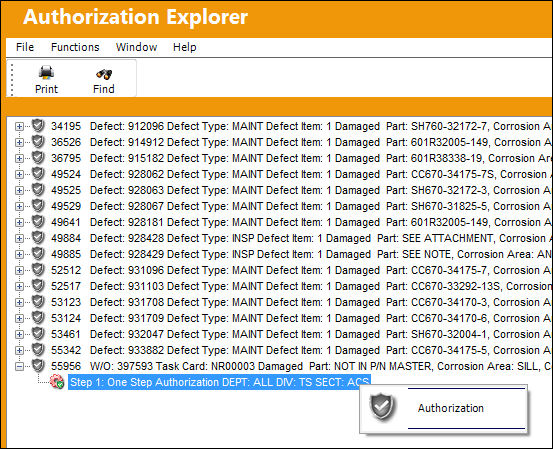
Task: Select row Defect: 915182 text
Action: tap(320, 158)
